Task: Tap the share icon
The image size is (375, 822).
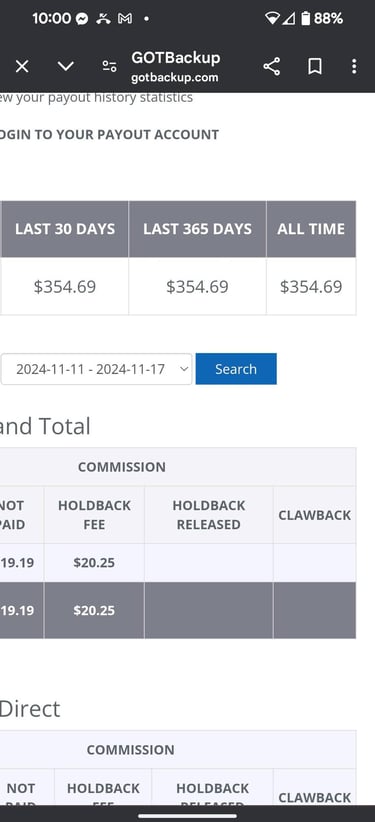Action: (x=271, y=67)
